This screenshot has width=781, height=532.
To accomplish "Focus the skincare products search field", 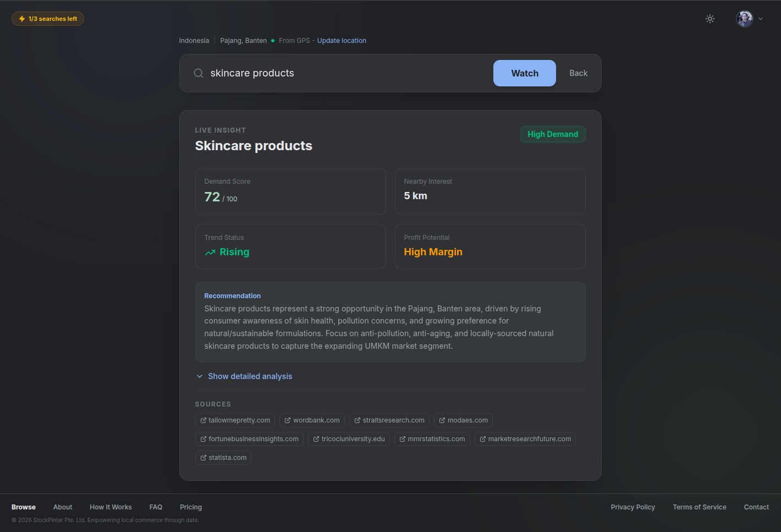I will point(346,73).
